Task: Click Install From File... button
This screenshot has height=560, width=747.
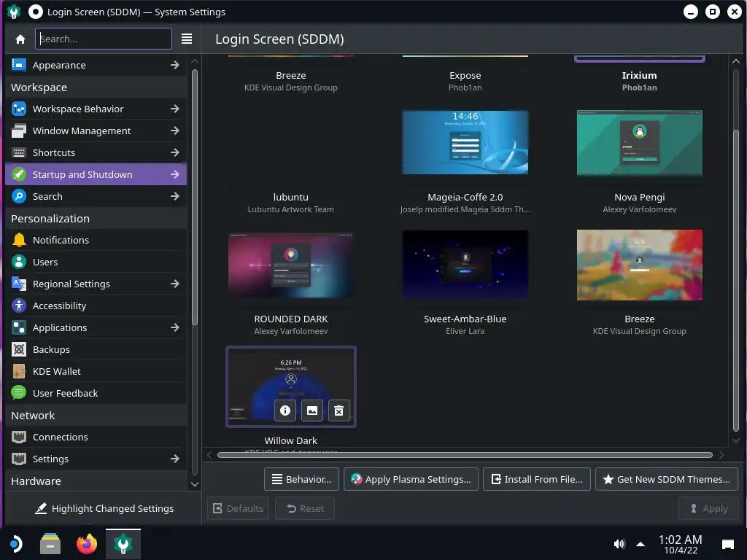Action: [537, 479]
